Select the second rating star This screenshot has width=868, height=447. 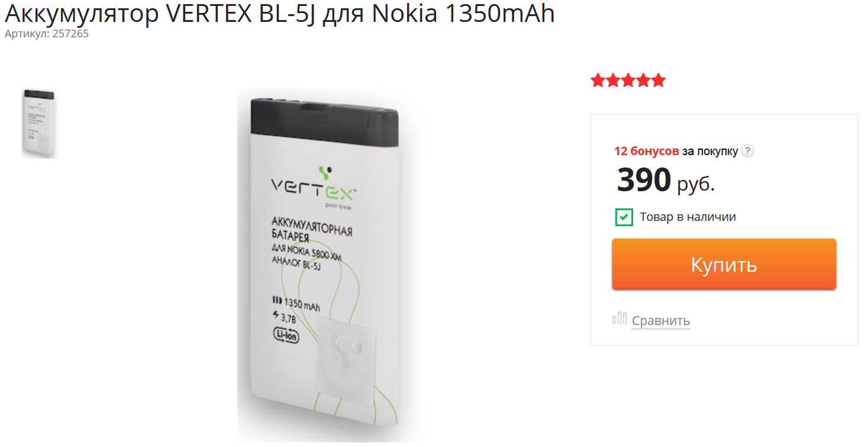(613, 81)
